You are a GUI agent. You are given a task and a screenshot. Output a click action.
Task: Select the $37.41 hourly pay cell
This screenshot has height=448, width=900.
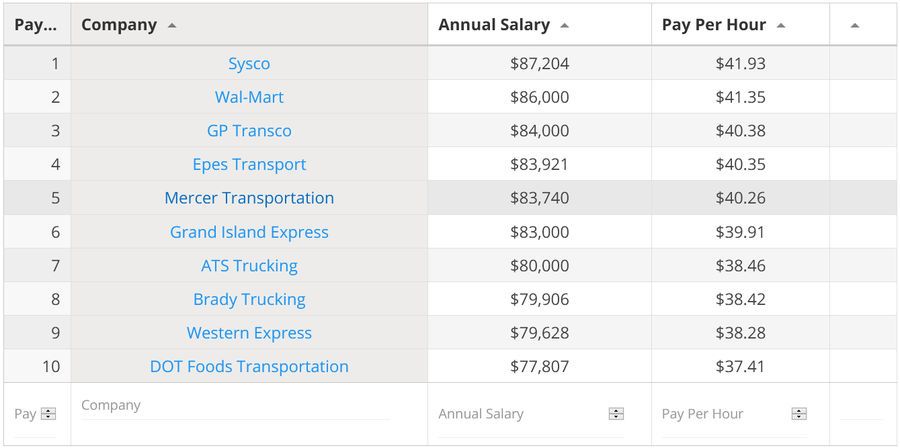tap(740, 367)
